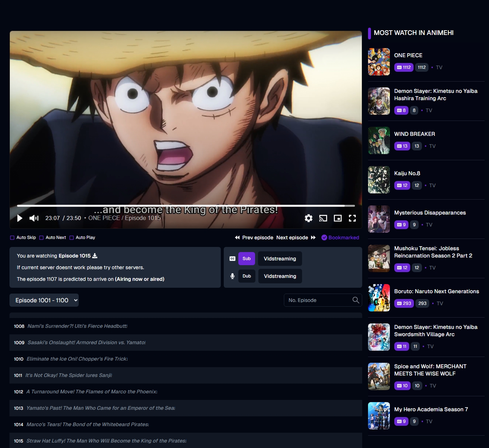Open episode 1015 Straw Hat Luffy
Screen dimensions: 489x448
pos(186,440)
